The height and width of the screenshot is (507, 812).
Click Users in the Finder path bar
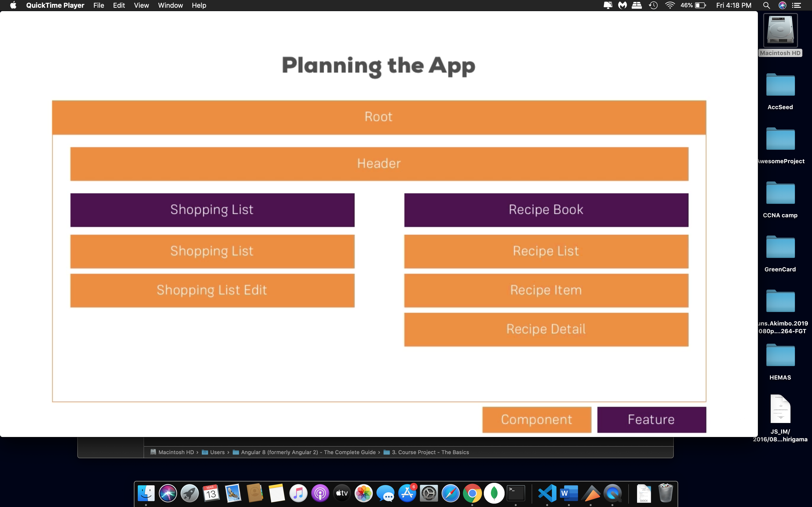(217, 452)
